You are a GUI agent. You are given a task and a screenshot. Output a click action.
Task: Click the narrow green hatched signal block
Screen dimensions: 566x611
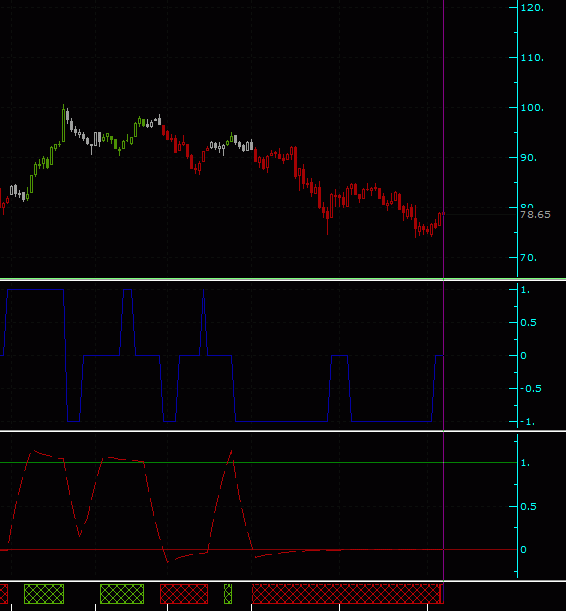click(x=228, y=594)
